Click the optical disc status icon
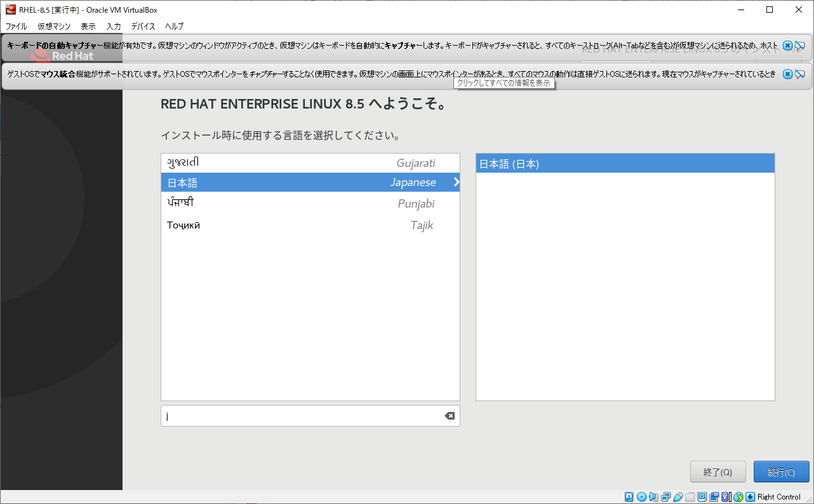The height and width of the screenshot is (504, 814). (x=641, y=496)
